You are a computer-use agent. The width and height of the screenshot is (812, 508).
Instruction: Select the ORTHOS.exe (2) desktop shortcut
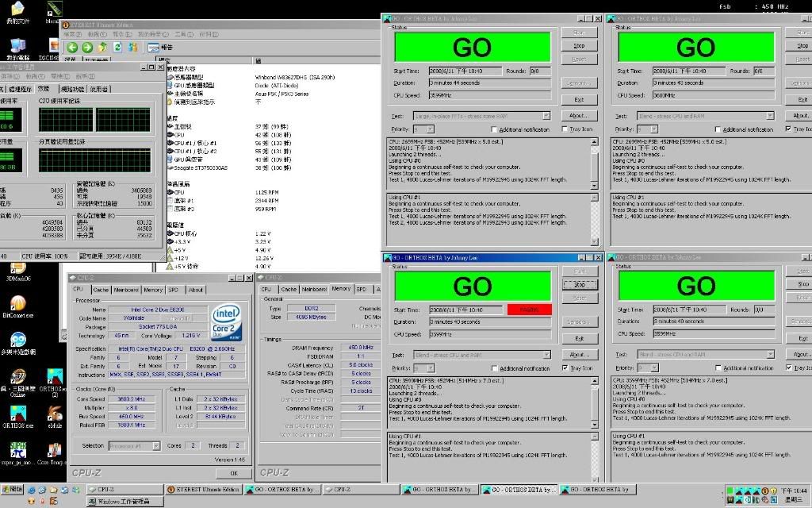click(53, 383)
